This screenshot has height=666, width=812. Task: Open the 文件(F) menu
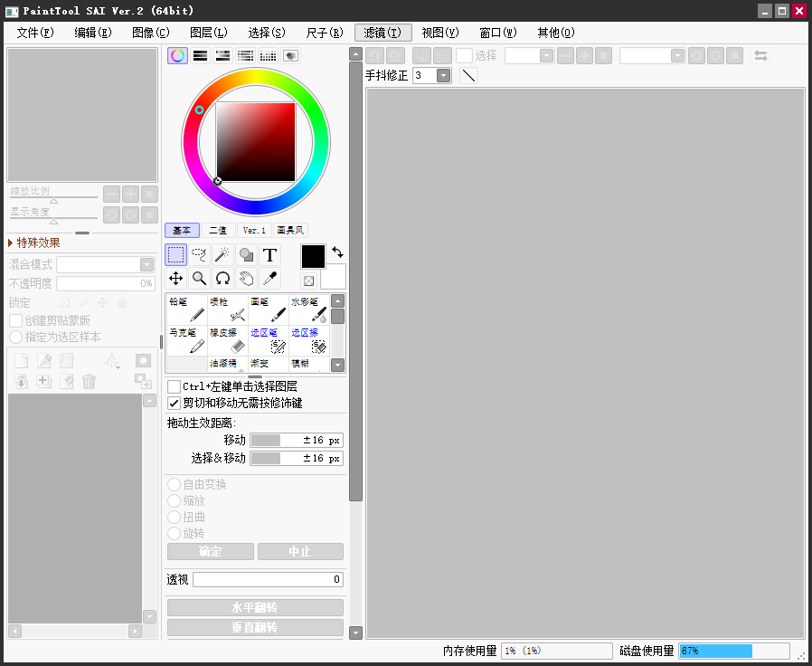tap(35, 33)
